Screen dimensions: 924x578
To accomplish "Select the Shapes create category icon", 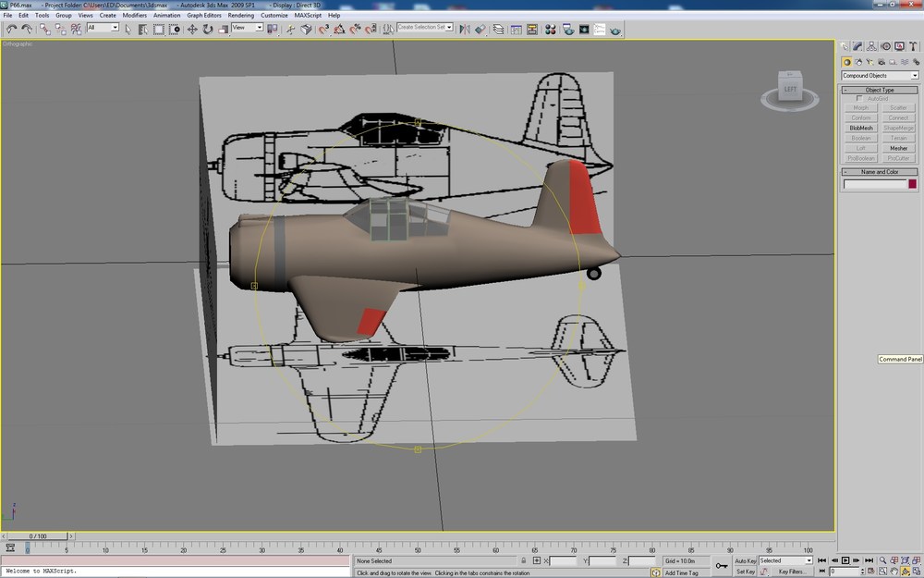I will tap(858, 62).
